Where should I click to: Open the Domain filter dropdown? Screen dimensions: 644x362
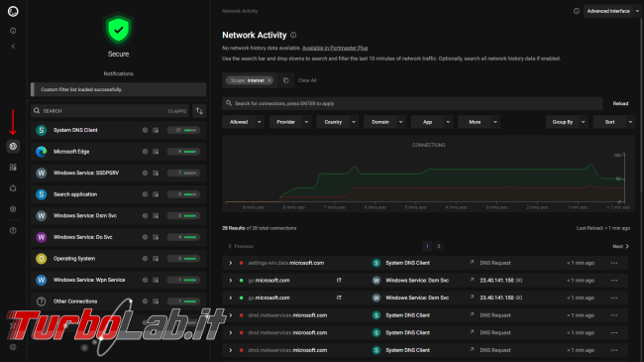[x=384, y=122]
